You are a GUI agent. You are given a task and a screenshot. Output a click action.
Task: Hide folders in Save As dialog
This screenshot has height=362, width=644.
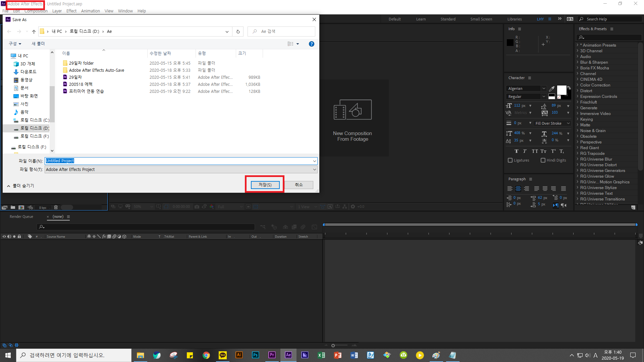pos(20,186)
